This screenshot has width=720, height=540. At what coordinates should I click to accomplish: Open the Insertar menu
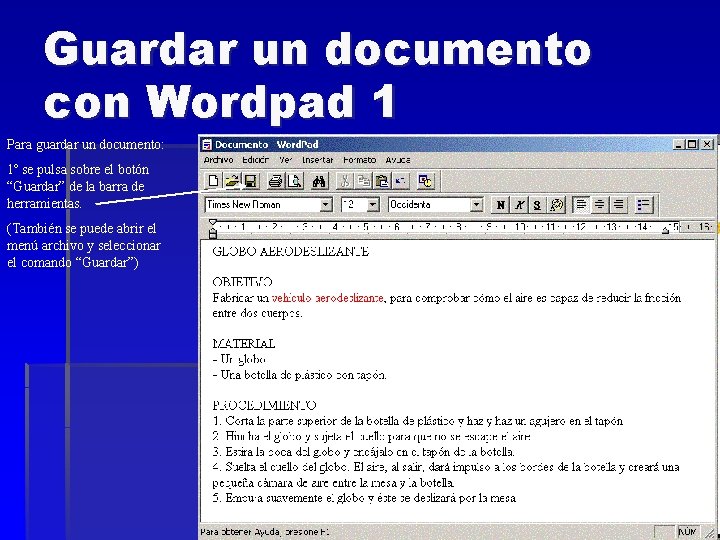(318, 160)
